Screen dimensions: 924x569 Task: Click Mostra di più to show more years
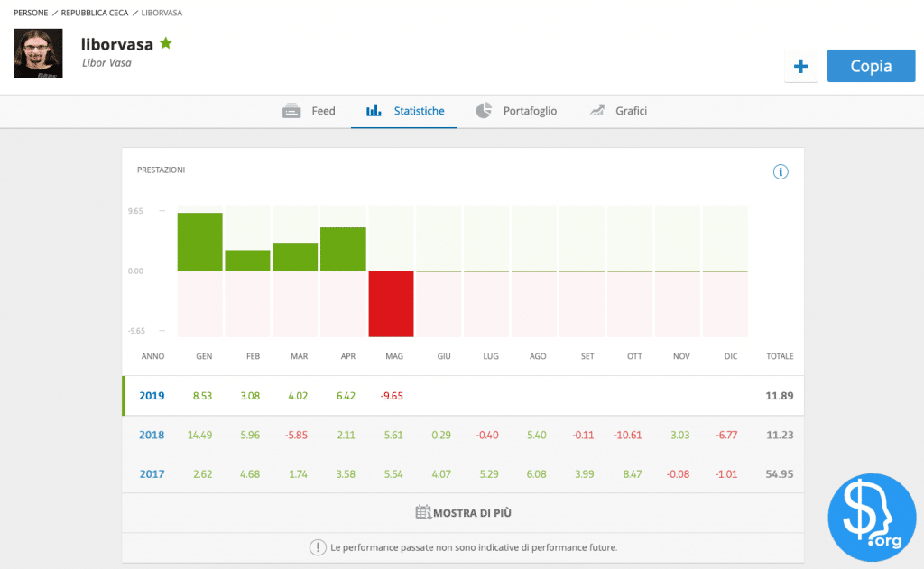pyautogui.click(x=463, y=513)
